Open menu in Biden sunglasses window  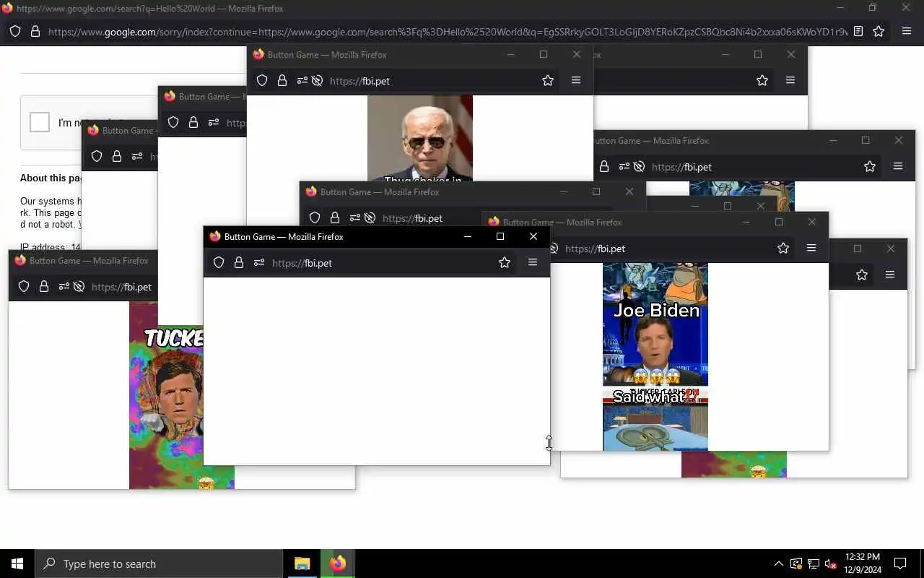point(576,81)
